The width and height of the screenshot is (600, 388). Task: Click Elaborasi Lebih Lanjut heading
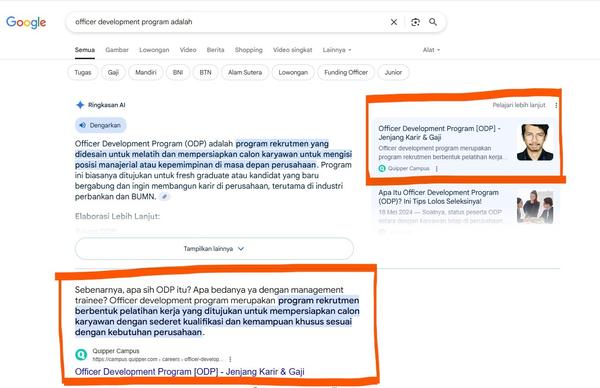pyautogui.click(x=117, y=216)
